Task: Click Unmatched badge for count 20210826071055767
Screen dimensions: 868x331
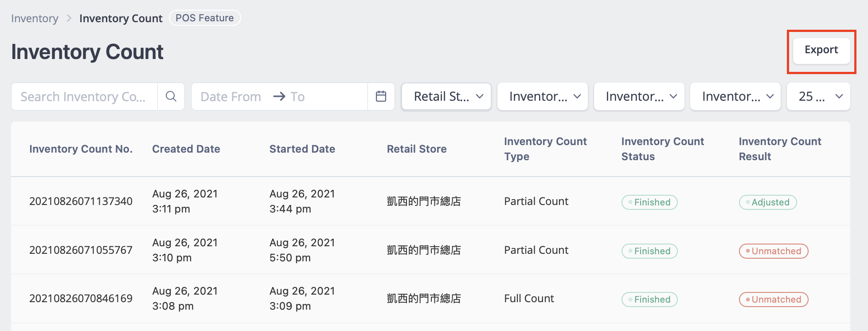Action: (x=774, y=251)
